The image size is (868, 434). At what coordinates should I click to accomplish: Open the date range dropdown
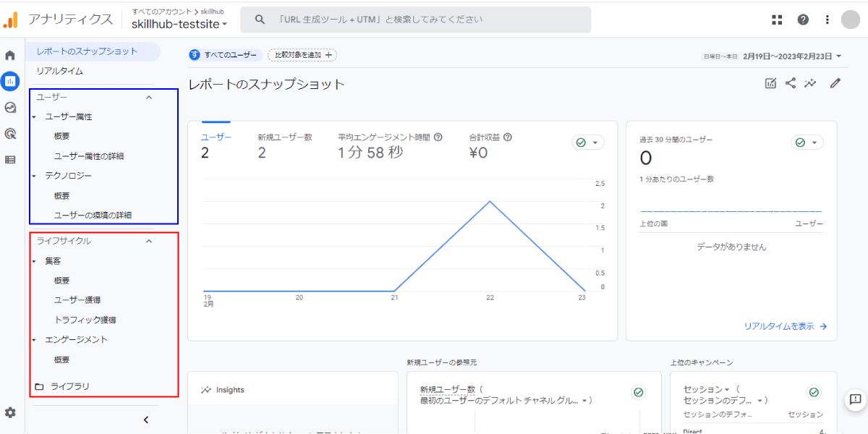tap(792, 56)
